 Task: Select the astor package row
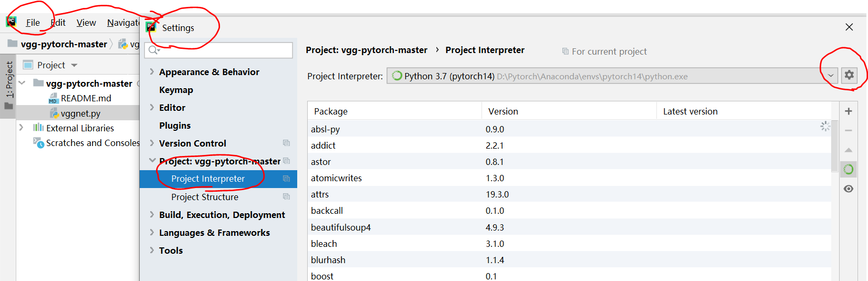(x=569, y=161)
